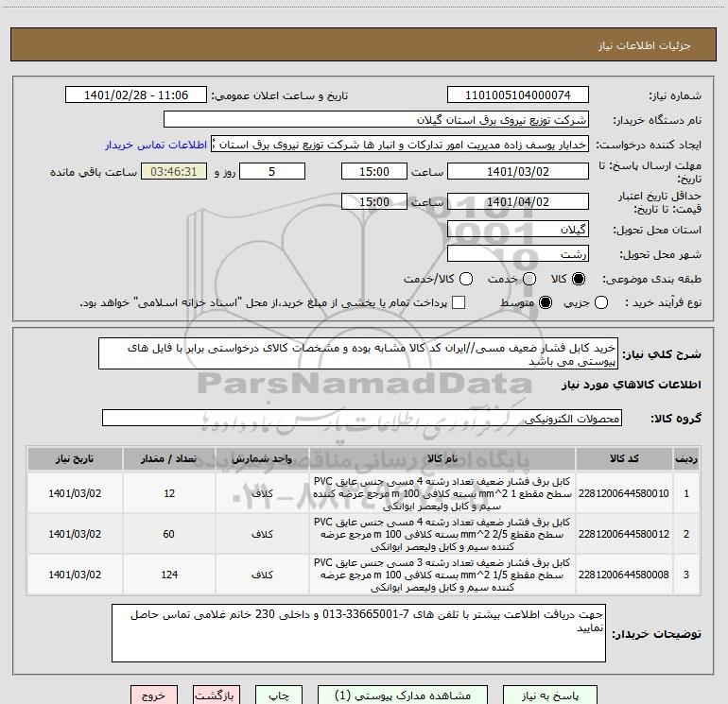Click the buyer organization name field

(x=376, y=120)
